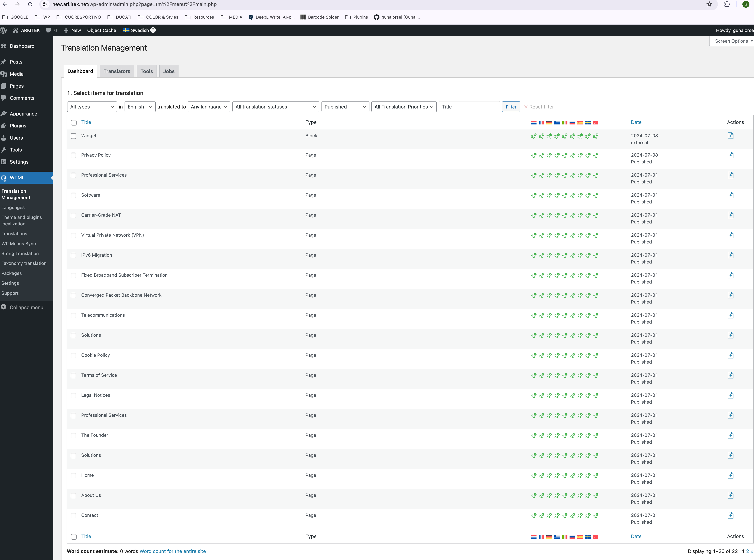Click the add note icon for Contact row
Screen dimensions: 754x560
tap(730, 515)
